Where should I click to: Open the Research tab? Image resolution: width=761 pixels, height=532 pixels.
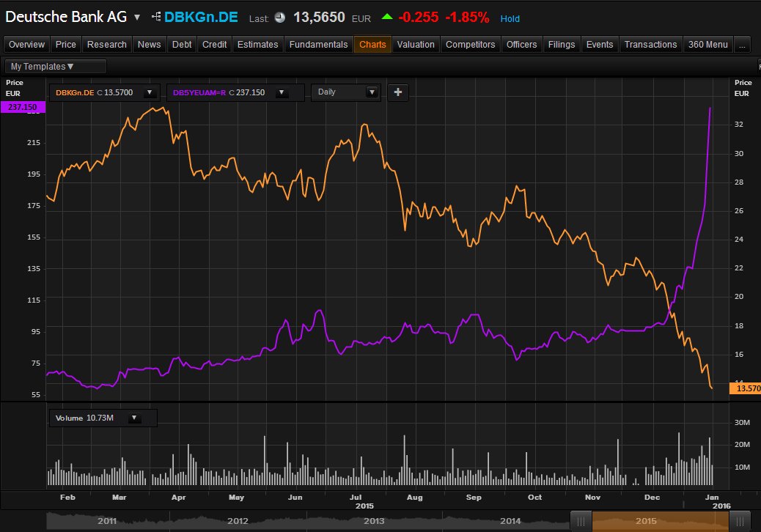(x=107, y=45)
